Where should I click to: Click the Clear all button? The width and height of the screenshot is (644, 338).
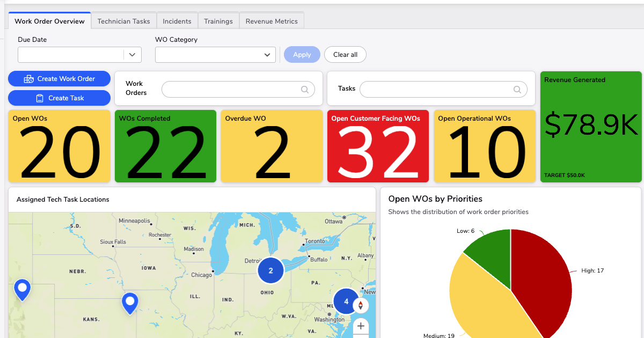[x=345, y=55]
